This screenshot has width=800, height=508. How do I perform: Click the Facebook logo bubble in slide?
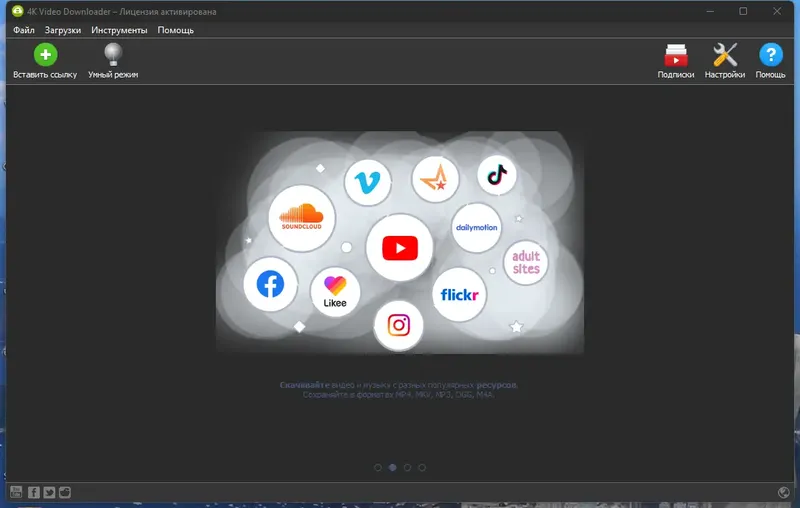click(x=270, y=284)
